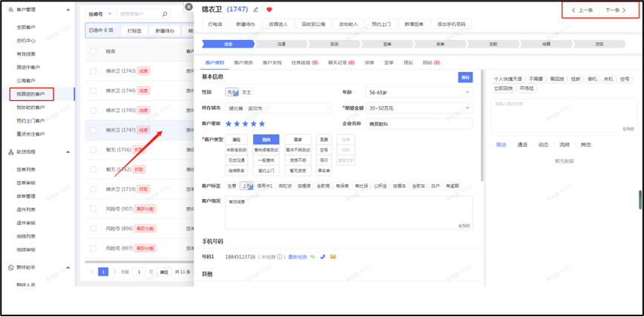Select 女士 gender option
The image size is (644, 317).
(246, 93)
